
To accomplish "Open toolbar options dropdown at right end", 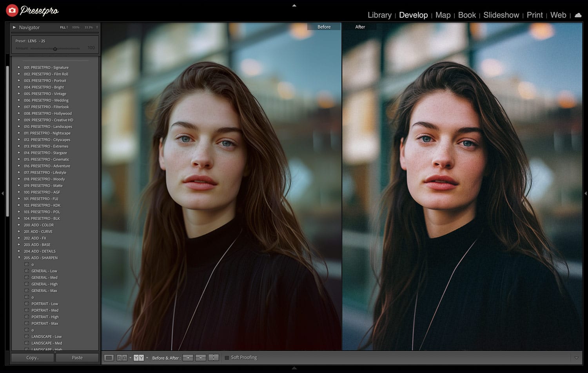I will pos(576,358).
